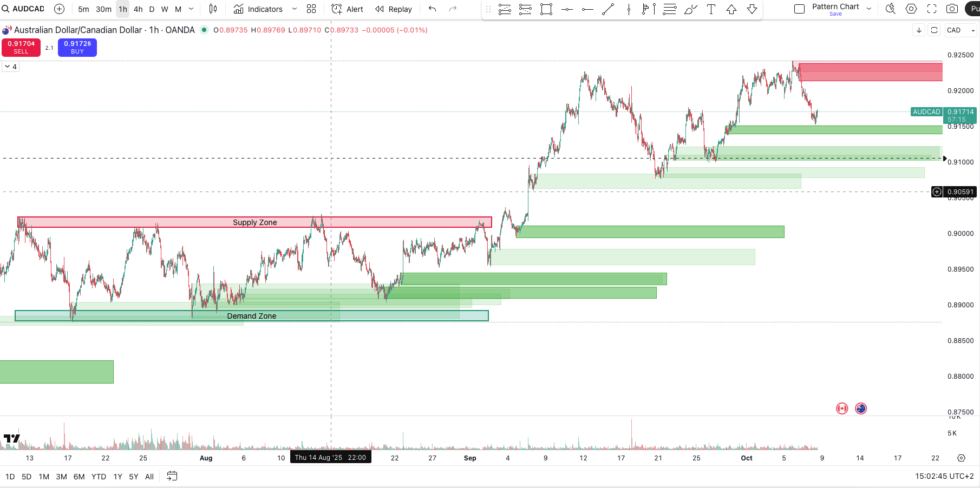
Task: Switch to the 4h timeframe
Action: [138, 9]
